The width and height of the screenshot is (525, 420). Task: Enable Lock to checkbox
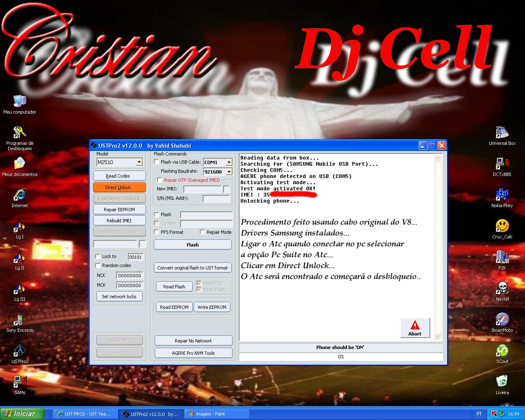tap(98, 256)
